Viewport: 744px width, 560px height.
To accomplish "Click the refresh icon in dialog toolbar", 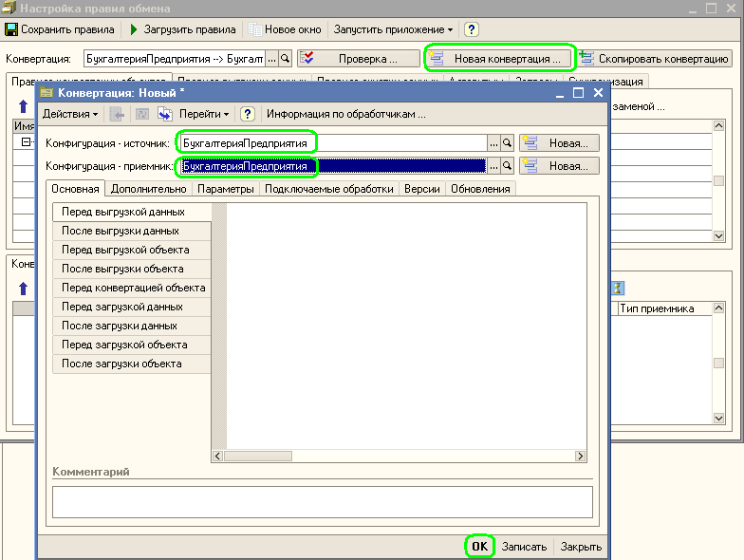I will 142,114.
